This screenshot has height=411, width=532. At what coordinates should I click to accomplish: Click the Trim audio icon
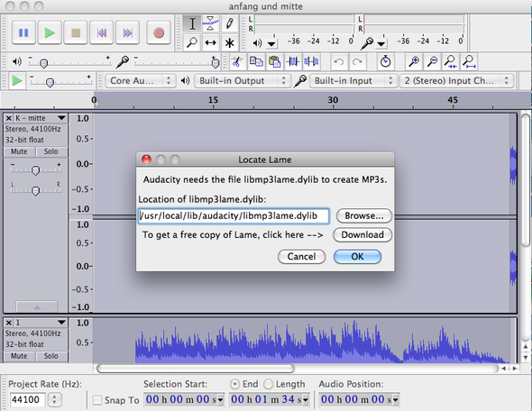[293, 61]
